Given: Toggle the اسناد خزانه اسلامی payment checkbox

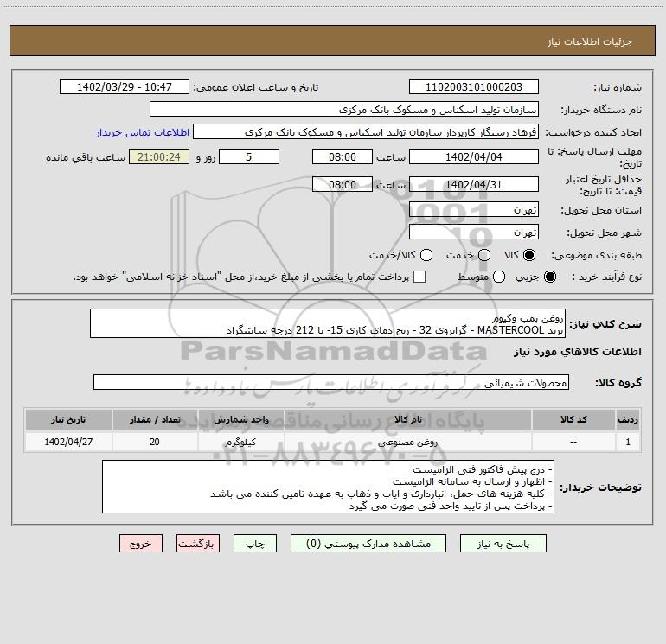Looking at the screenshot, I should coord(419,277).
